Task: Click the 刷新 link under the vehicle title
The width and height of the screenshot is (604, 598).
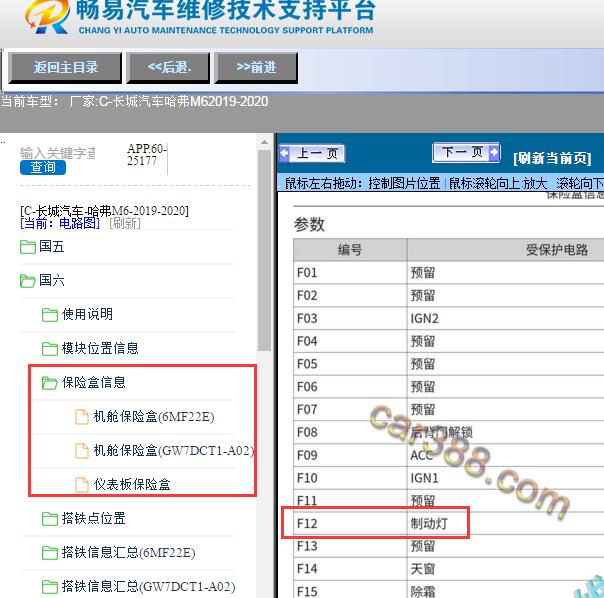Action: click(x=125, y=223)
